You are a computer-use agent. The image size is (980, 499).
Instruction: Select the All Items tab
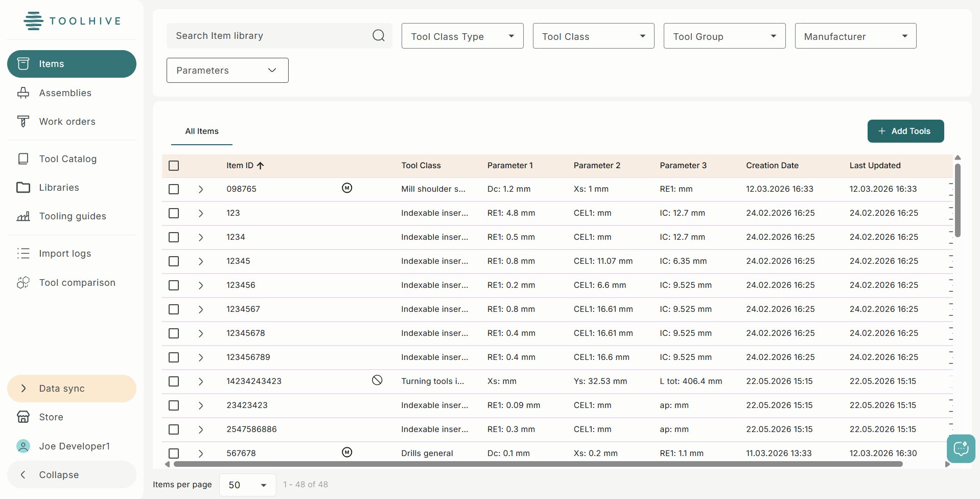202,131
